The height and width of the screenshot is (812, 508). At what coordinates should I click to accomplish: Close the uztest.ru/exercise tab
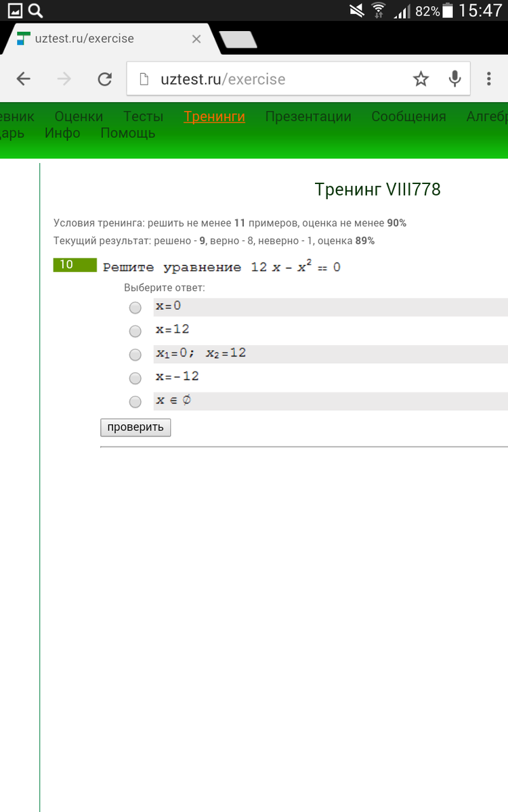[196, 39]
